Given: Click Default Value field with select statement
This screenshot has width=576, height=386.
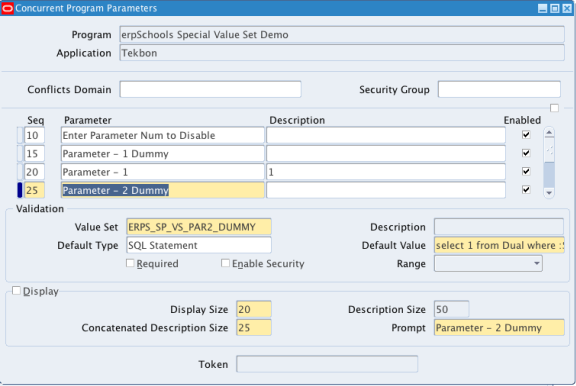Looking at the screenshot, I should coord(499,245).
